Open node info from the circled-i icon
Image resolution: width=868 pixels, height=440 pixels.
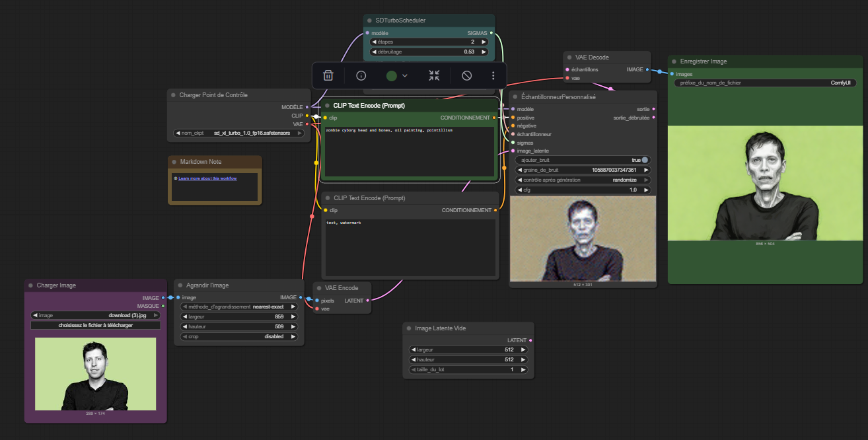pos(361,76)
